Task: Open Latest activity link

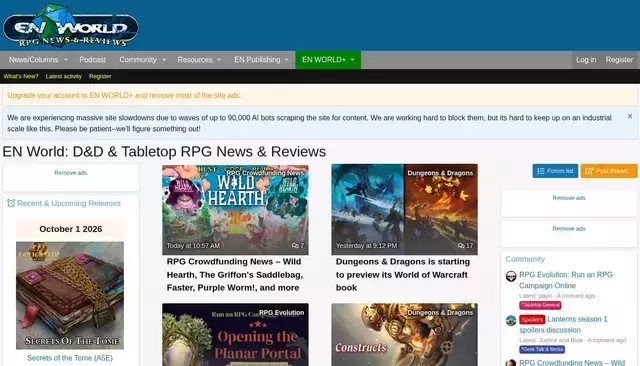Action: click(x=64, y=76)
